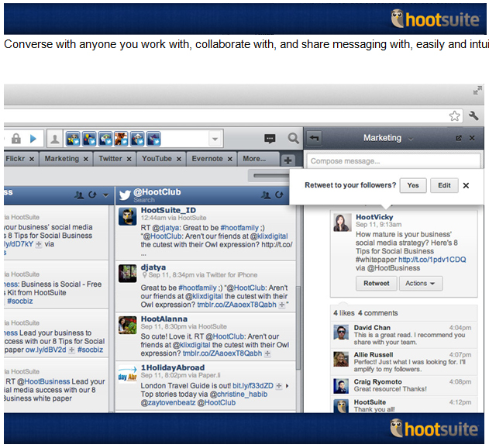Switch to the Flickr tab
Viewport: 489px width, 448px height.
(x=15, y=159)
